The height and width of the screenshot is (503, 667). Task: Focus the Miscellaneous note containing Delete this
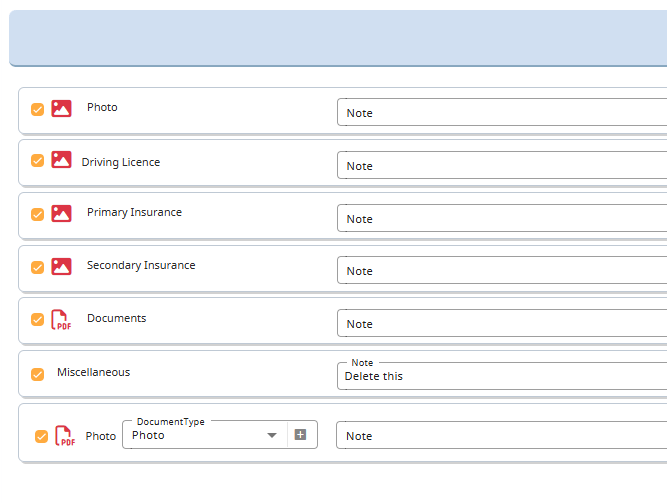(502, 376)
